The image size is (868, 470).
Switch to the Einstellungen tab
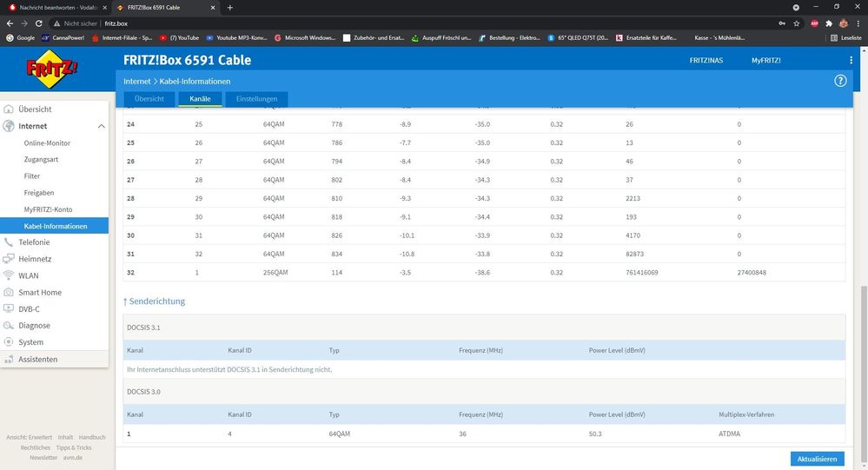[x=256, y=99]
